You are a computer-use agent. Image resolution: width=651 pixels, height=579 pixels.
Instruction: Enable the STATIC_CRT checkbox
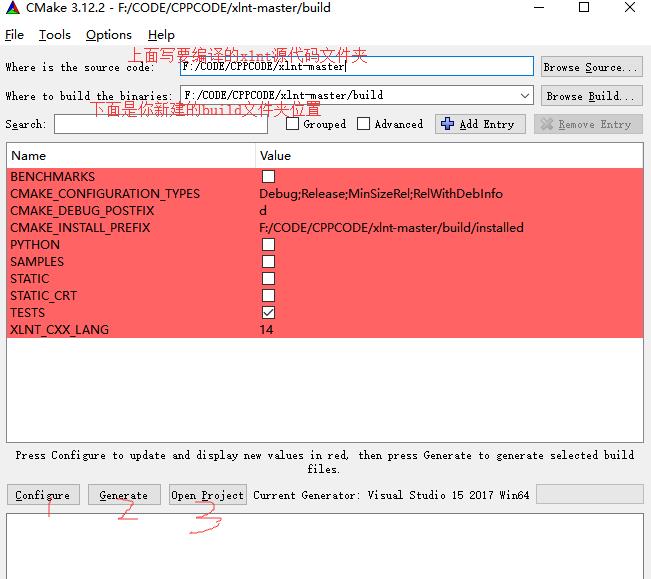click(x=268, y=296)
